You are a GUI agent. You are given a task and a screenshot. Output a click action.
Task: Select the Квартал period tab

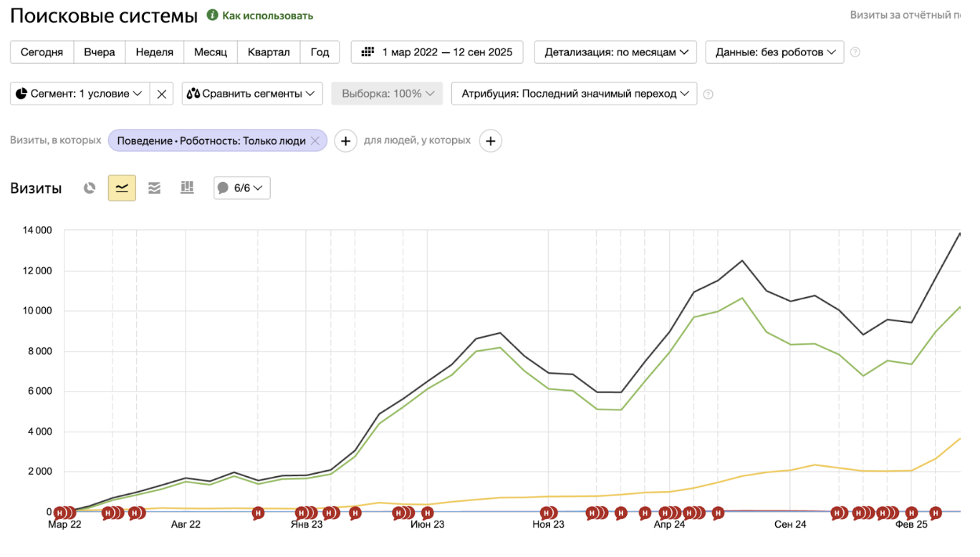tap(269, 52)
